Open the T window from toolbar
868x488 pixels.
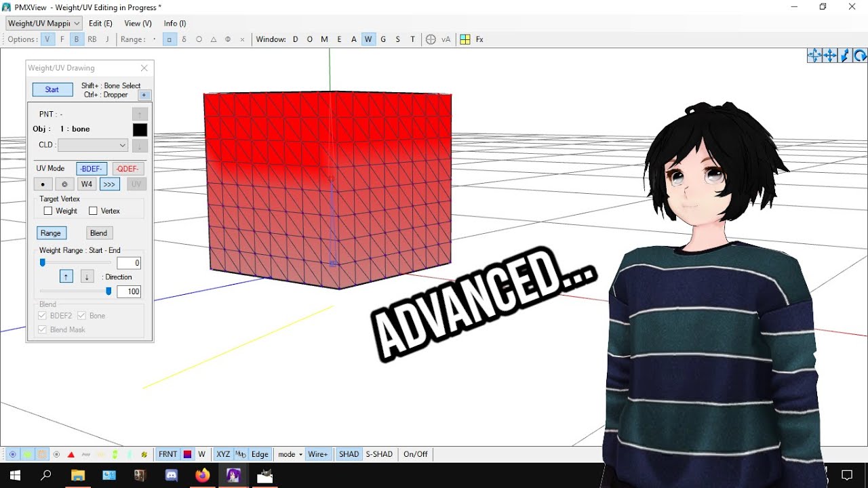[x=412, y=39]
